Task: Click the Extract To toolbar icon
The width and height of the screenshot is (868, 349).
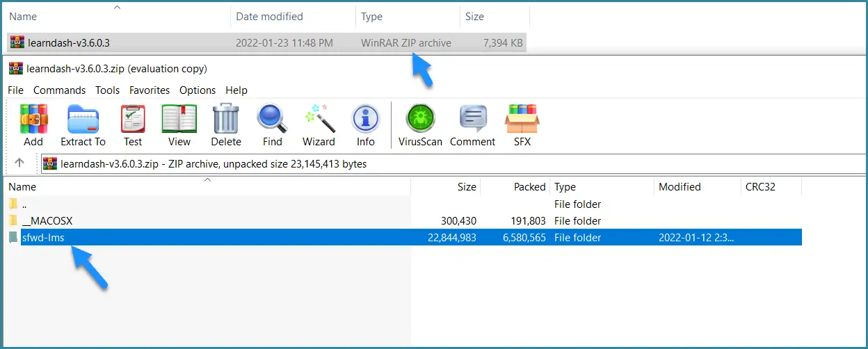Action: coord(83,119)
